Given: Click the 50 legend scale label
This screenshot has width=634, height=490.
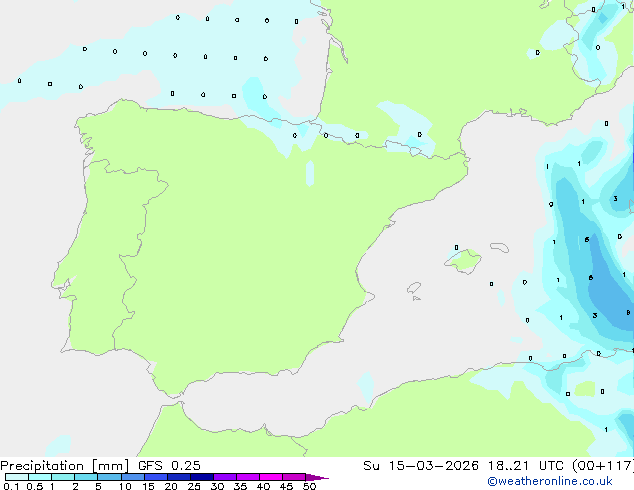Looking at the screenshot, I should pyautogui.click(x=309, y=486).
